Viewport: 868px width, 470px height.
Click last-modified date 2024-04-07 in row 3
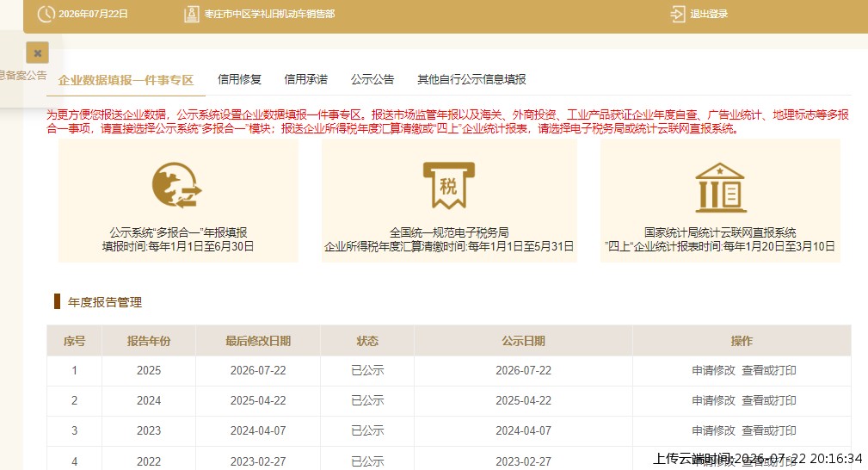click(258, 430)
